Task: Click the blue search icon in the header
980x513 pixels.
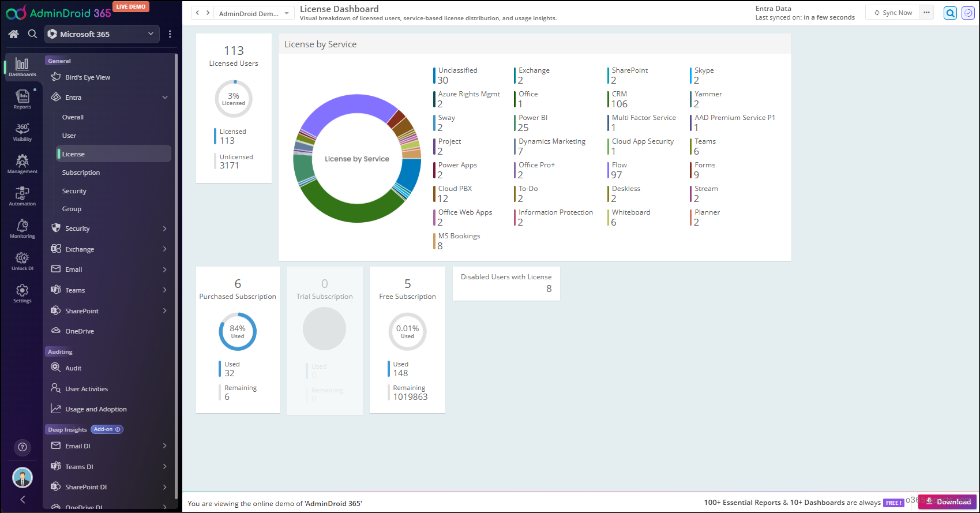Action: [951, 13]
